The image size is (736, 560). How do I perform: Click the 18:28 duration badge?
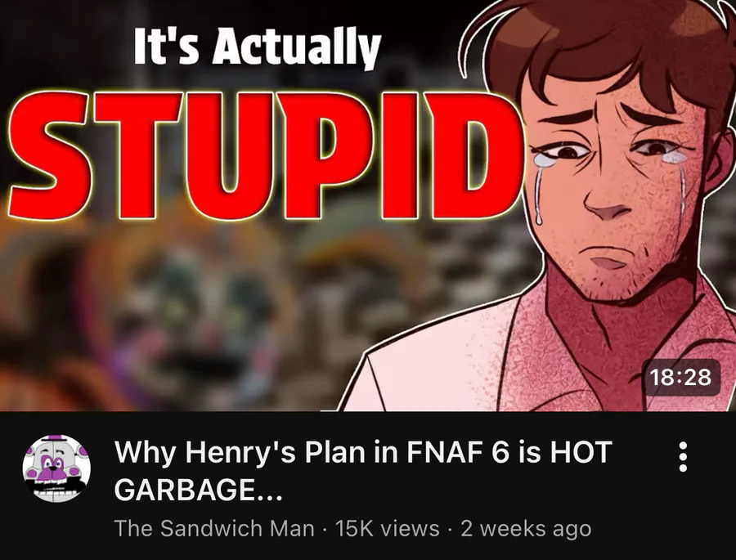(680, 378)
